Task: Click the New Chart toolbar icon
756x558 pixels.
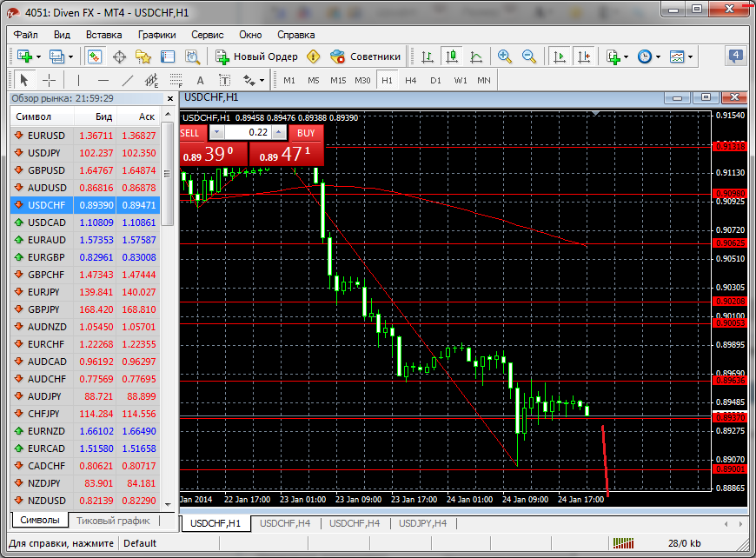Action: tap(24, 56)
